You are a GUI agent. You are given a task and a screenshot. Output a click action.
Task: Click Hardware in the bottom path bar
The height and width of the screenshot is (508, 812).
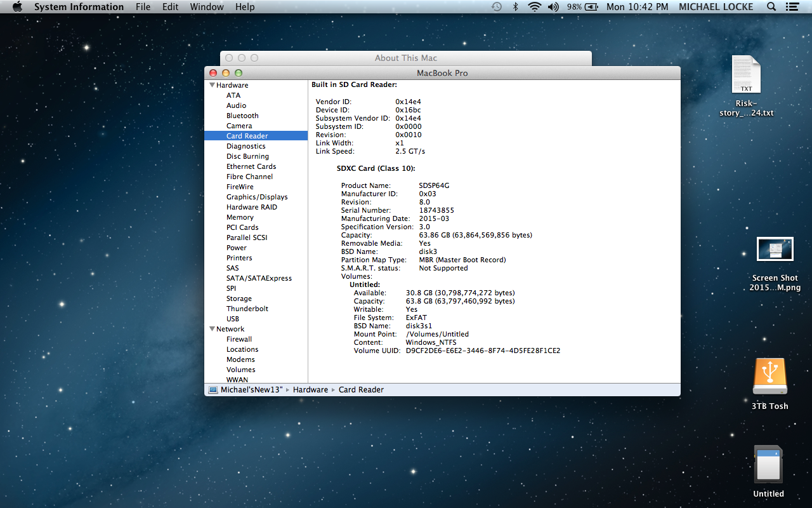[310, 390]
